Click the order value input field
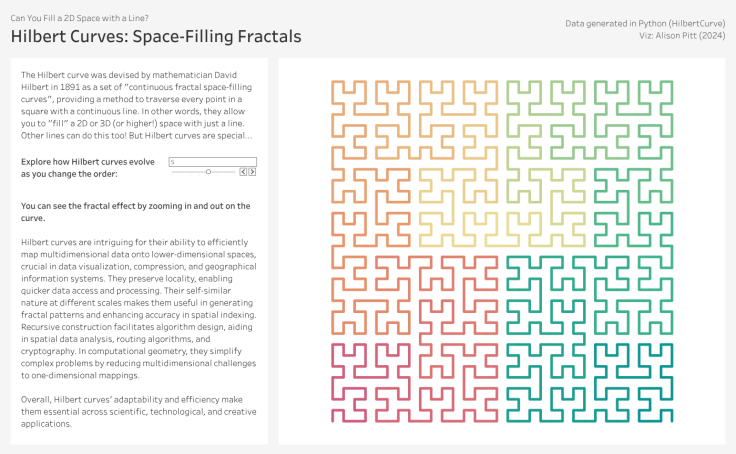The width and height of the screenshot is (736, 454). (x=212, y=161)
